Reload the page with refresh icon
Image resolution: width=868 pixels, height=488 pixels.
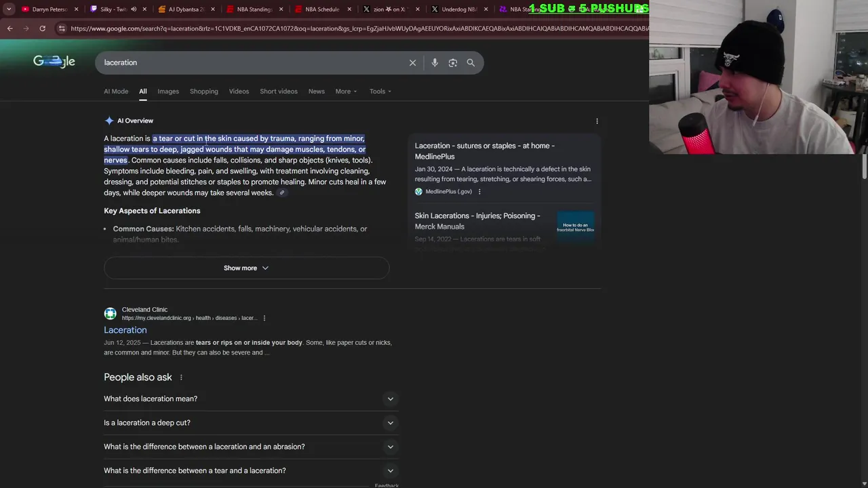[42, 28]
